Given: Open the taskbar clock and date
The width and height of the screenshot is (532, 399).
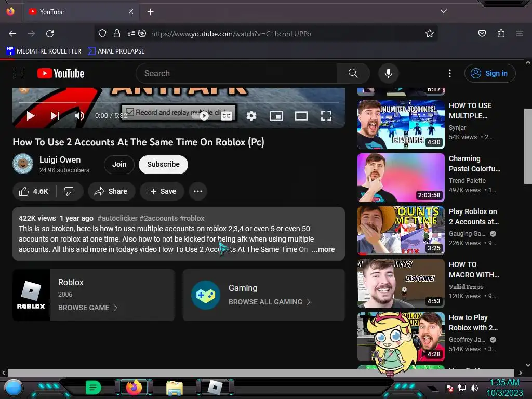Looking at the screenshot, I should pyautogui.click(x=504, y=388).
